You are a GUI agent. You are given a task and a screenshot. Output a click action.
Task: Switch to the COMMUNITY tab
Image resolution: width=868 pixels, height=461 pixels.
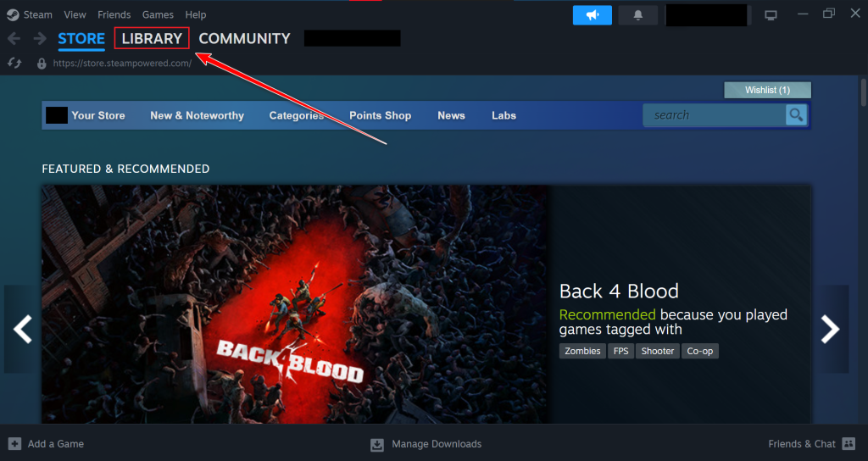245,39
